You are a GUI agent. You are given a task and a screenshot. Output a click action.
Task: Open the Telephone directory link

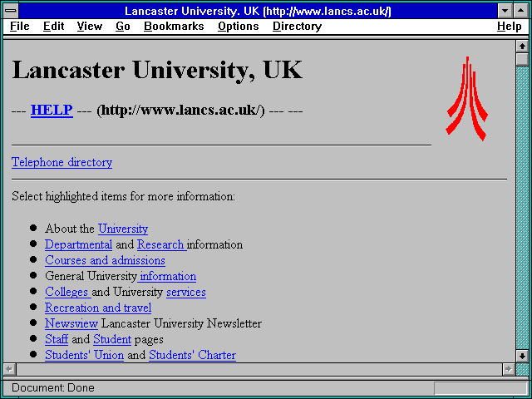[x=62, y=163]
